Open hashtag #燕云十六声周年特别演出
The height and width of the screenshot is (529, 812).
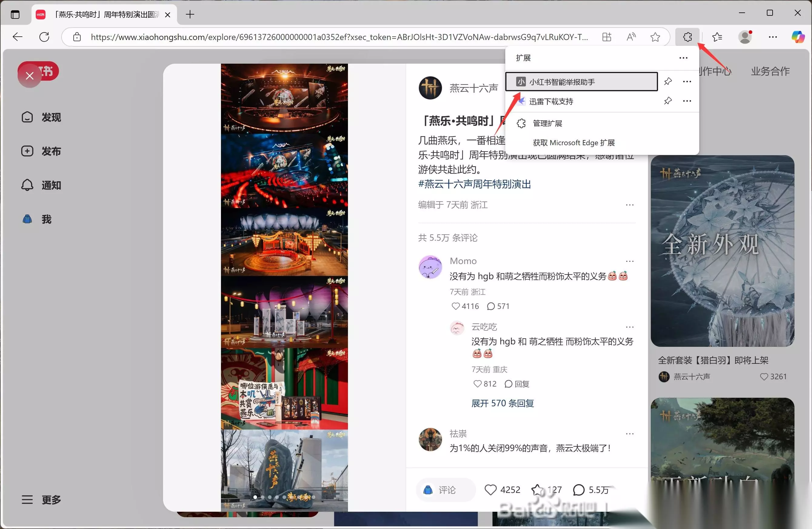pos(475,184)
